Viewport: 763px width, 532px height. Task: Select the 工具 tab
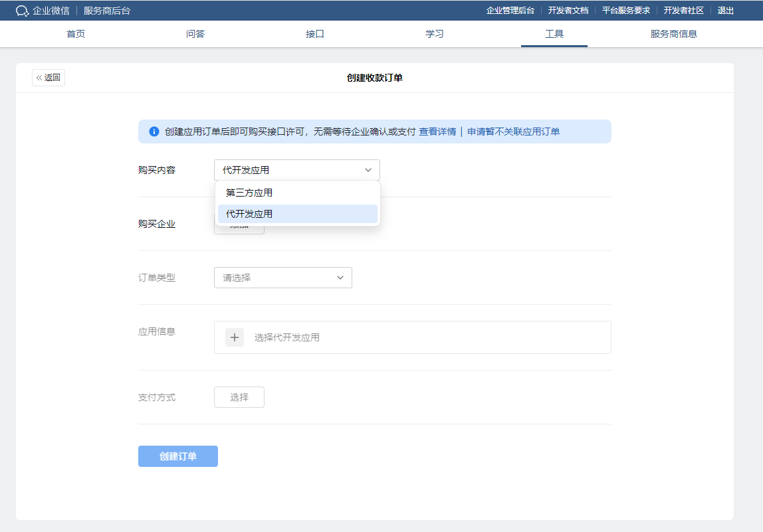(x=554, y=34)
